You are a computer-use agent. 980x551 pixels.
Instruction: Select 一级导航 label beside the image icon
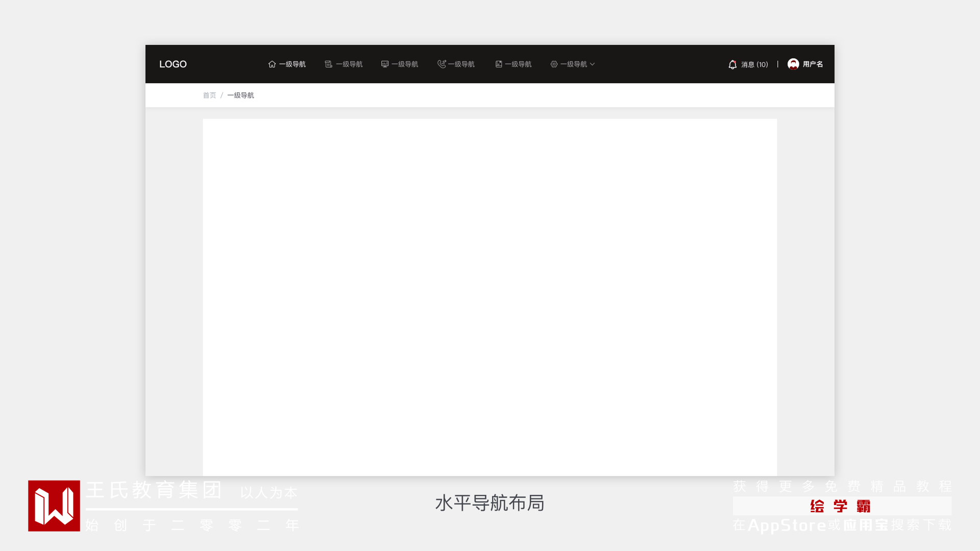pos(518,64)
